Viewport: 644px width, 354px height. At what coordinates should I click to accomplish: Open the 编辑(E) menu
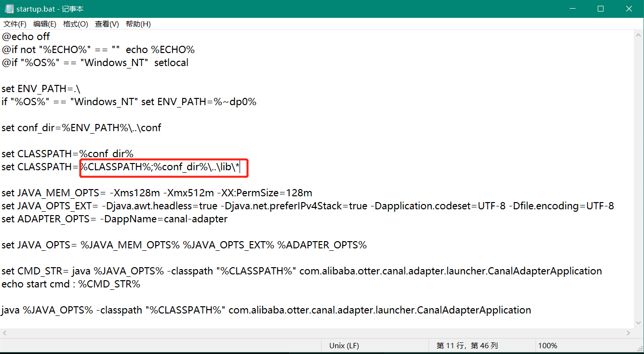tap(45, 24)
